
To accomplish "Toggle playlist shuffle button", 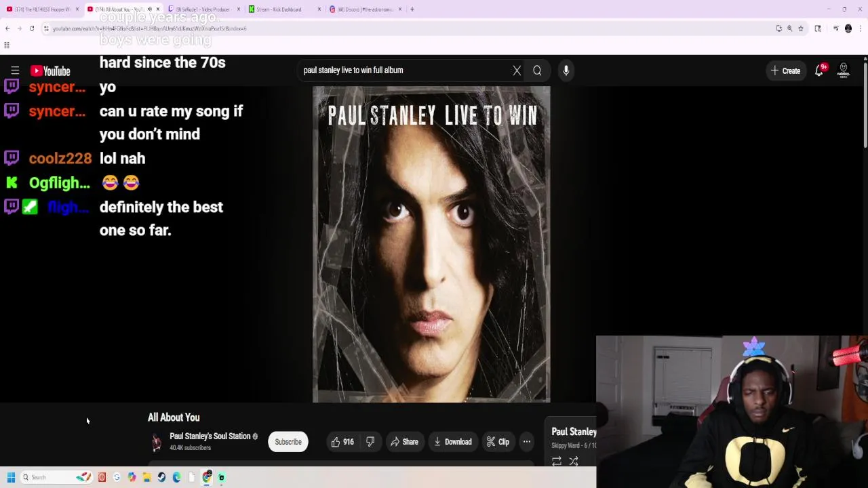I will click(574, 462).
